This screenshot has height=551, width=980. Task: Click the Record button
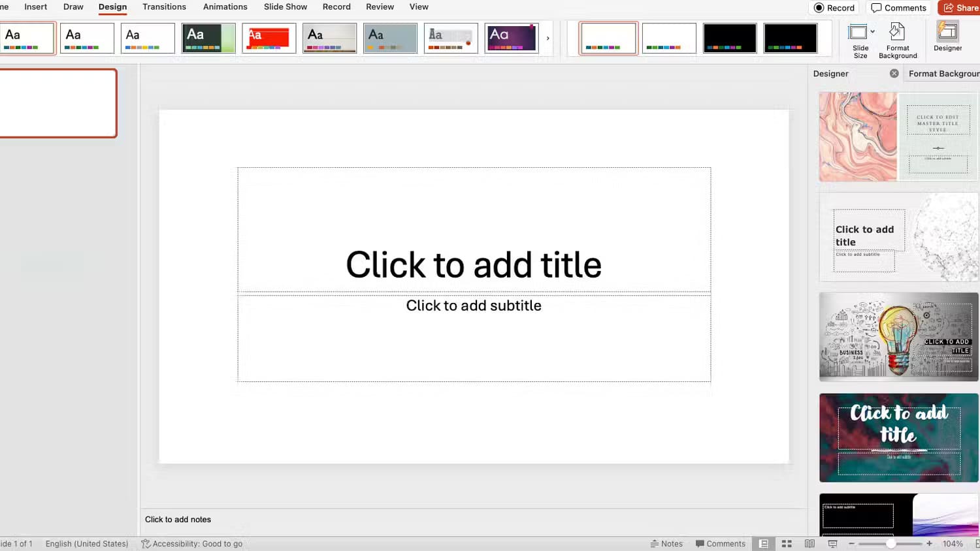coord(834,8)
